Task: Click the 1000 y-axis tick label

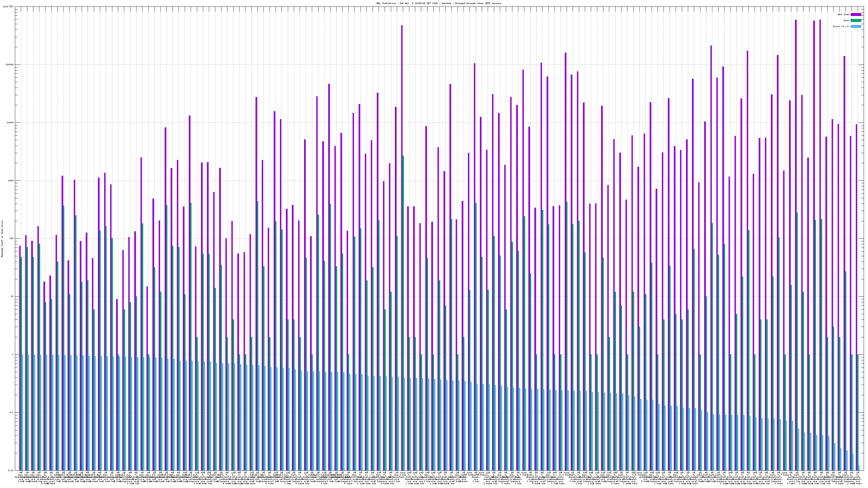Action: [11, 181]
